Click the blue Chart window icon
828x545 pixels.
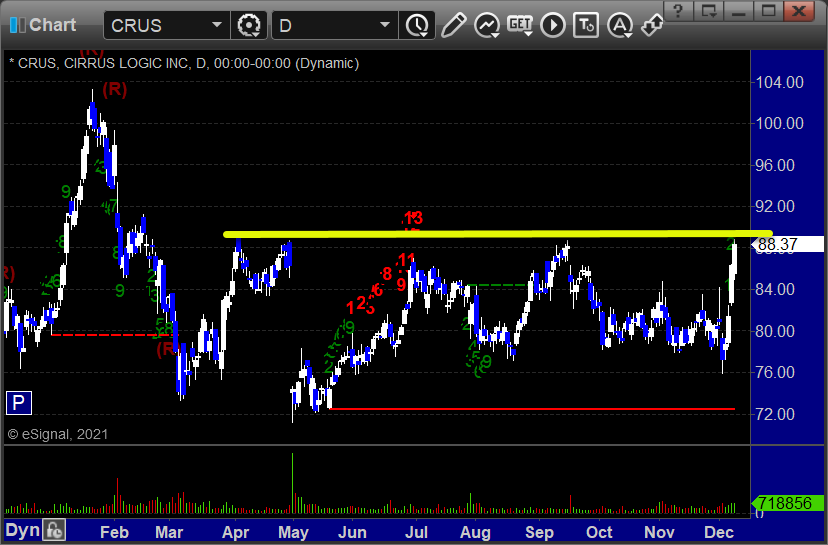pos(17,25)
